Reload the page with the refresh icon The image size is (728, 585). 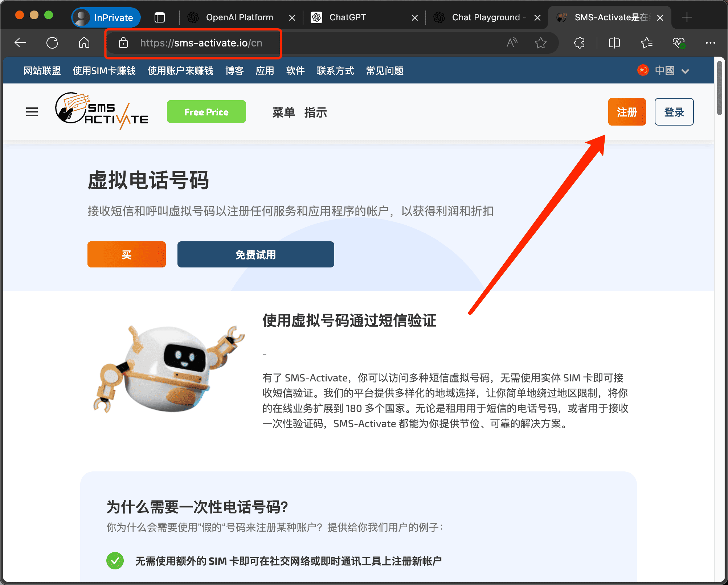click(x=52, y=43)
